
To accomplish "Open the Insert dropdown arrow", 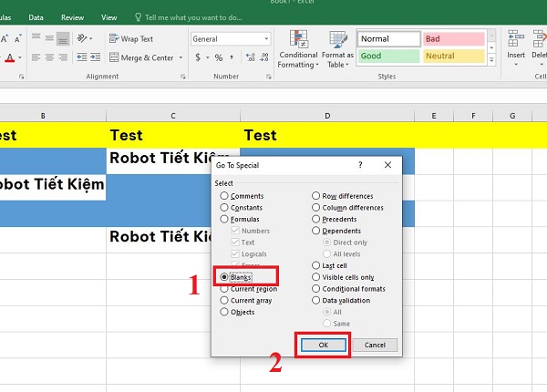I will click(x=516, y=65).
